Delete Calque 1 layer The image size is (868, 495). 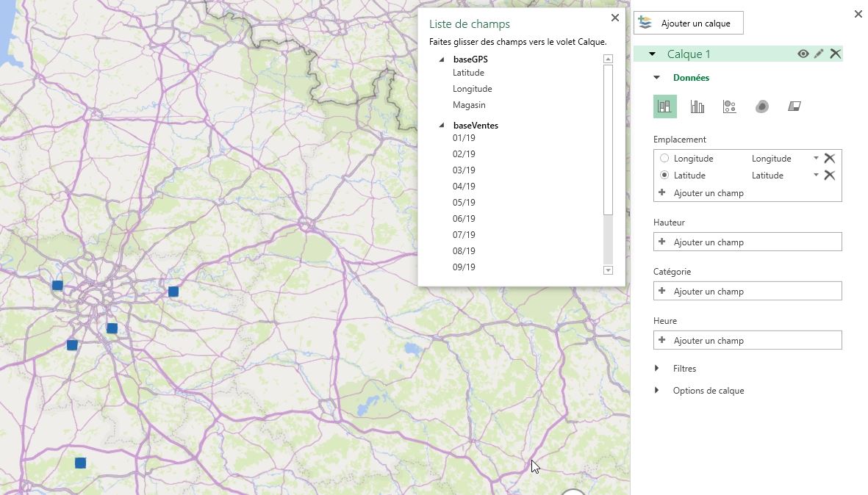[x=836, y=54]
